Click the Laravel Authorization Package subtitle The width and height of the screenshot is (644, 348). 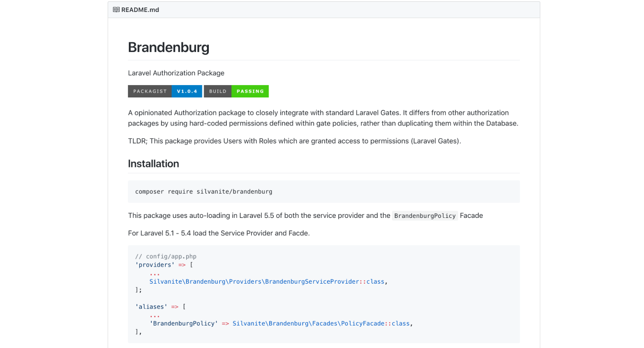pos(176,73)
